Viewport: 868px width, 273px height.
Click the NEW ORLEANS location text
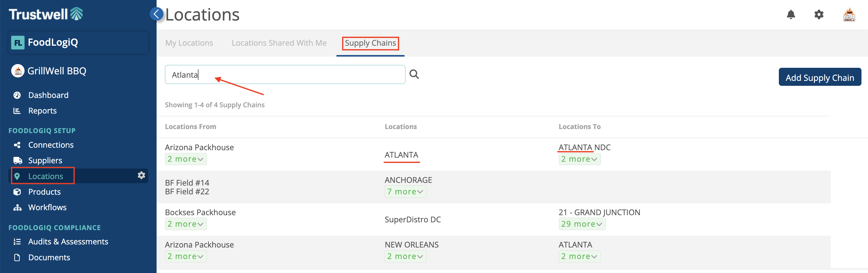tap(411, 245)
